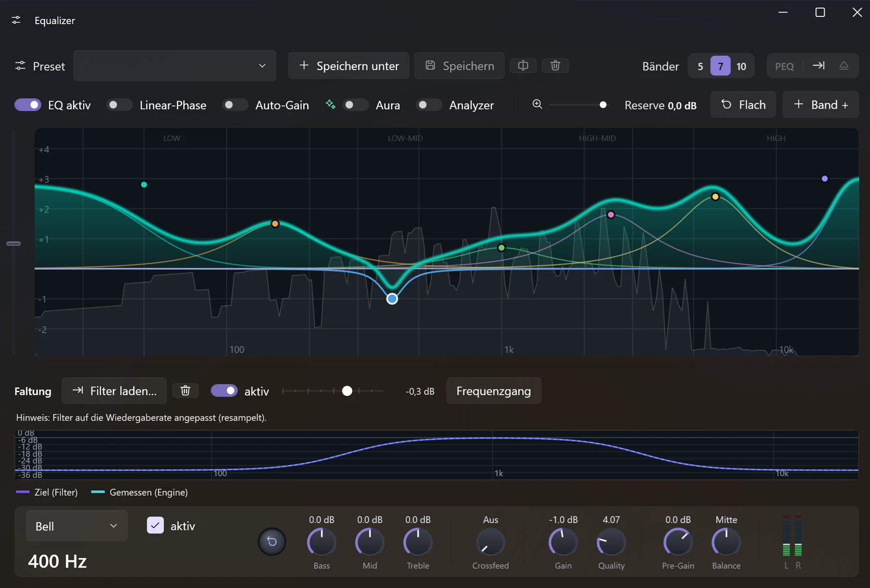870x588 pixels.
Task: Enable the Aura switch
Action: point(355,105)
